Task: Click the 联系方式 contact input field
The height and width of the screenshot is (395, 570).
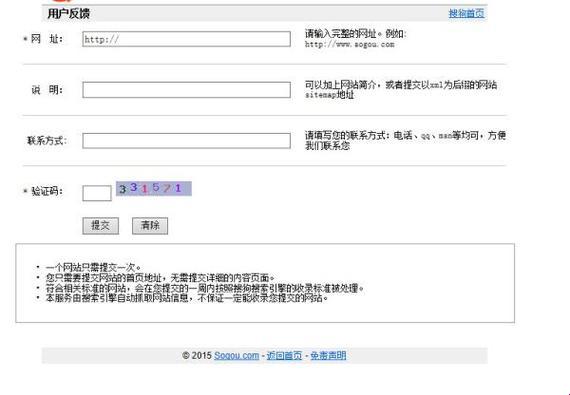Action: coord(186,141)
